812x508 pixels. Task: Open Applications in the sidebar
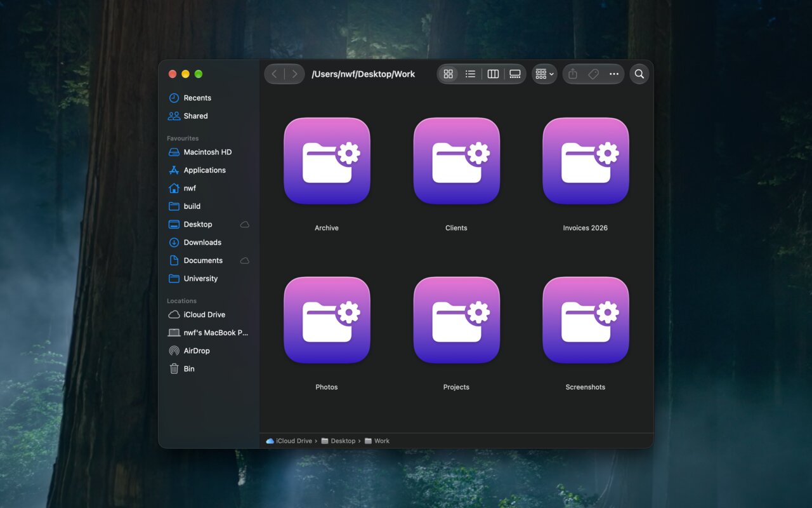[x=209, y=170]
